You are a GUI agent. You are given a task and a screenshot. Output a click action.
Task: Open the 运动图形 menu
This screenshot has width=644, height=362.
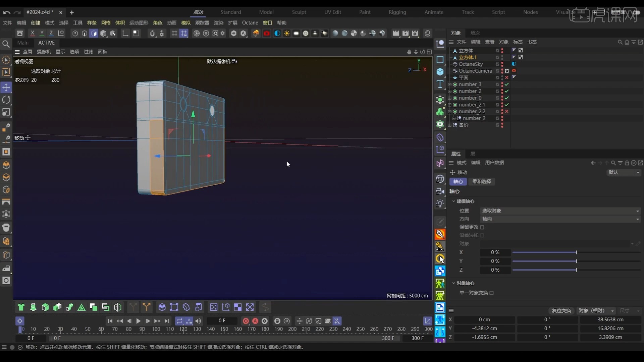[x=139, y=23]
